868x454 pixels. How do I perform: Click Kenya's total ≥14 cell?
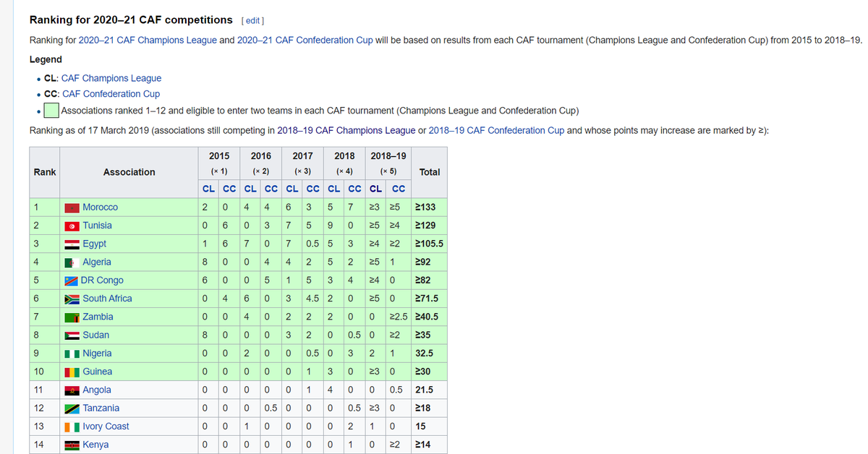click(x=430, y=445)
